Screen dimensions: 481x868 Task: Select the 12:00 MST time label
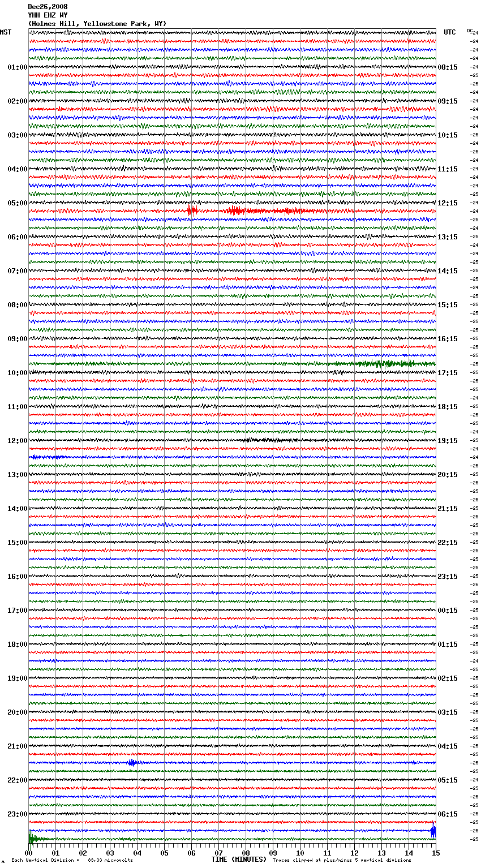pyautogui.click(x=17, y=441)
